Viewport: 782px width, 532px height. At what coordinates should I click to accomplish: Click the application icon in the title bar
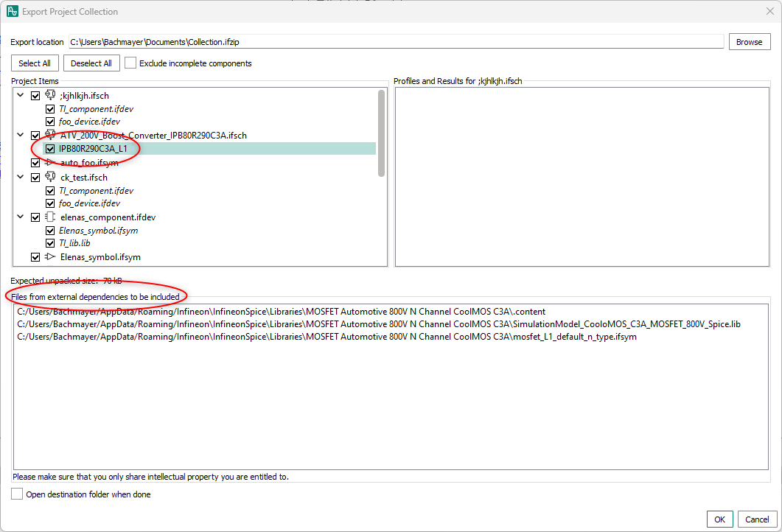(13, 11)
